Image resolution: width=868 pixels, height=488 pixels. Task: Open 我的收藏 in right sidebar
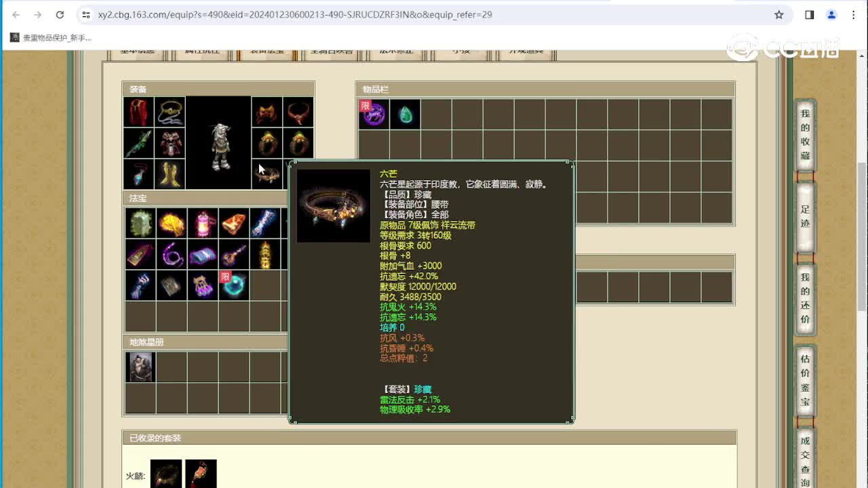pos(805,134)
